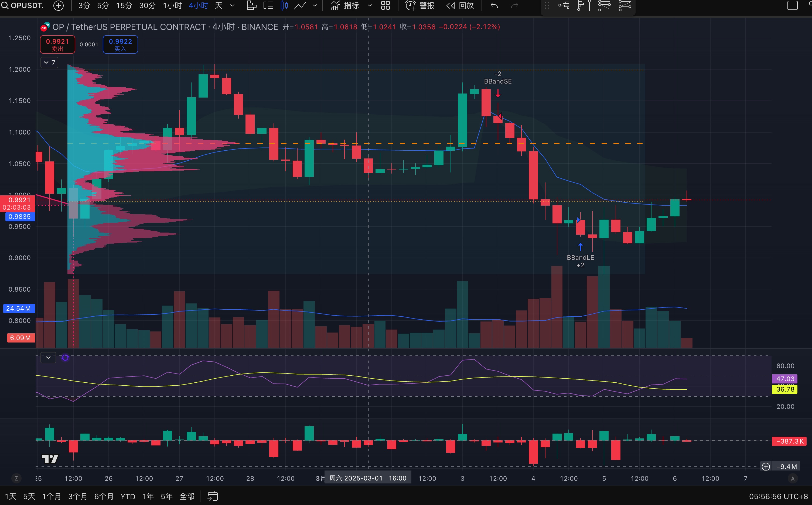Click the undo arrow icon
This screenshot has width=812, height=505.
494,6
